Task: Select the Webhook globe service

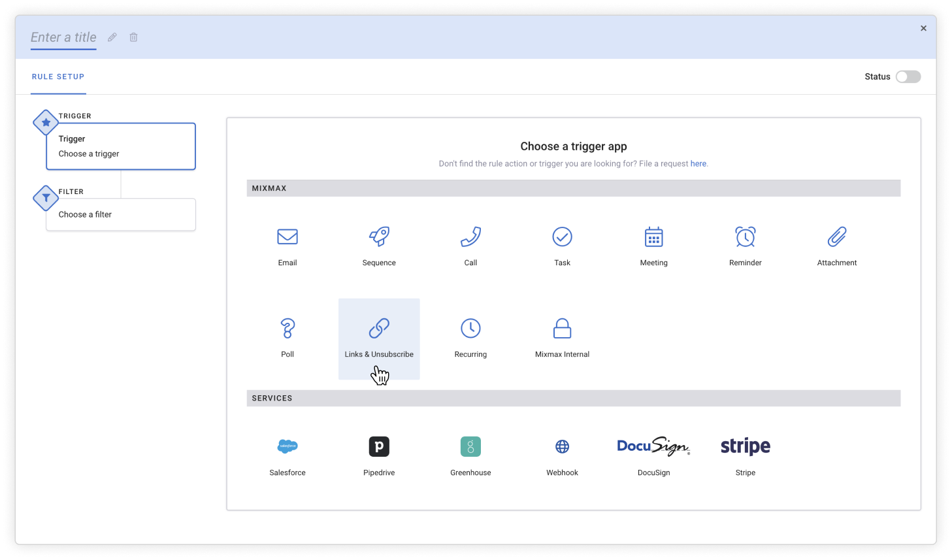Action: [x=562, y=446]
